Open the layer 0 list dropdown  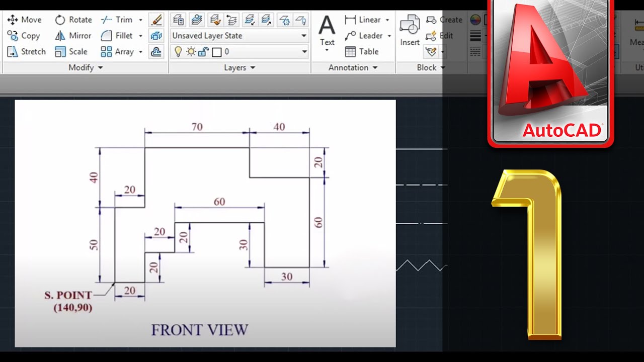coord(304,51)
